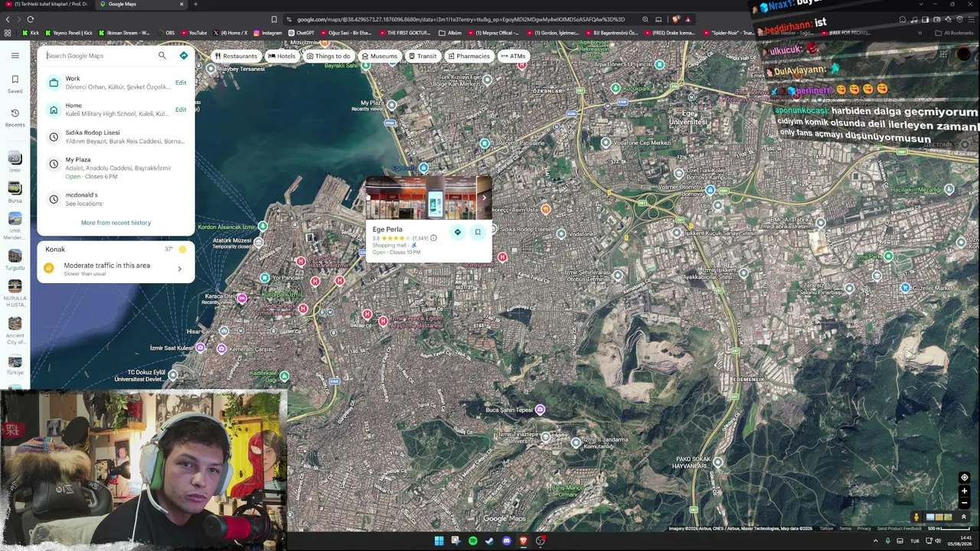Filter map by Pharmacies
Image resolution: width=980 pixels, height=551 pixels.
(469, 56)
